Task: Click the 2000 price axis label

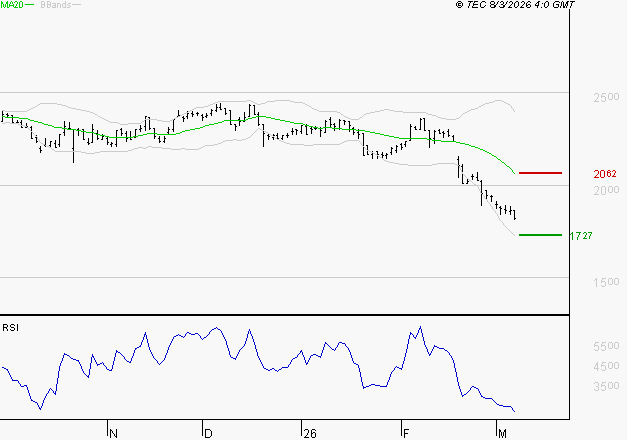Action: click(x=605, y=190)
